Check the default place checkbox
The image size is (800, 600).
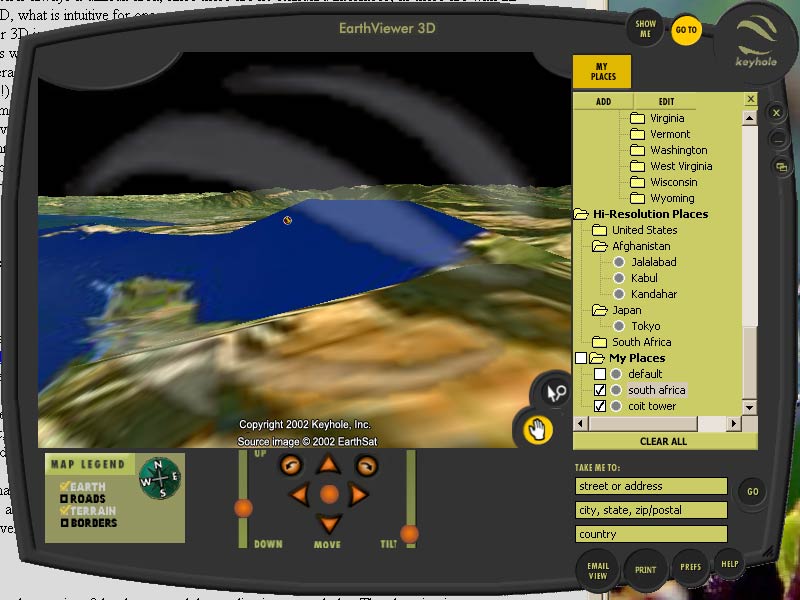coord(600,374)
